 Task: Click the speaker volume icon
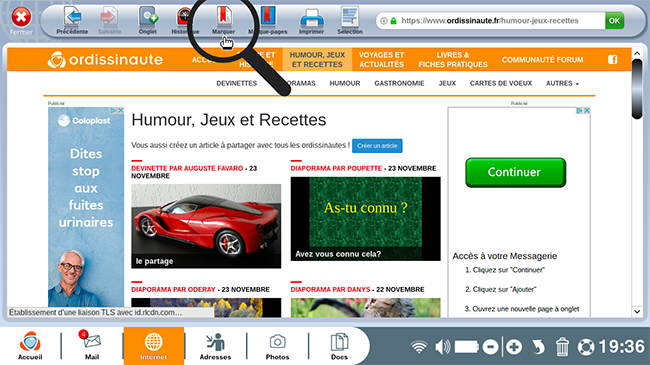point(442,347)
